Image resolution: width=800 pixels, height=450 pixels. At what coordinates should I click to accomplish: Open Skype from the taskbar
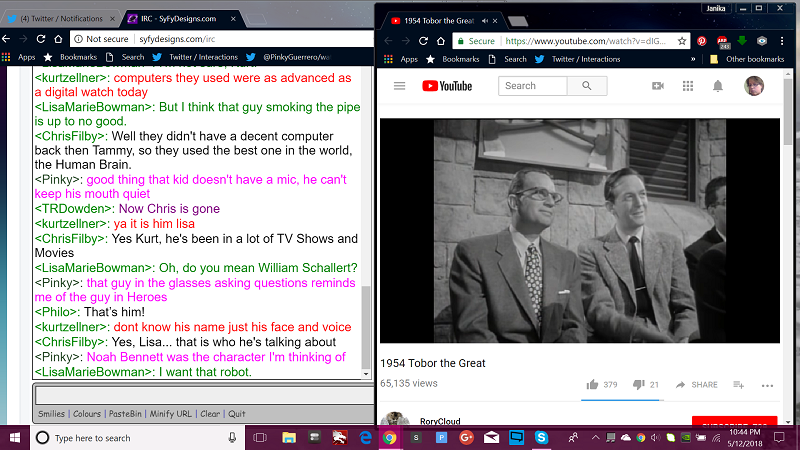point(541,438)
